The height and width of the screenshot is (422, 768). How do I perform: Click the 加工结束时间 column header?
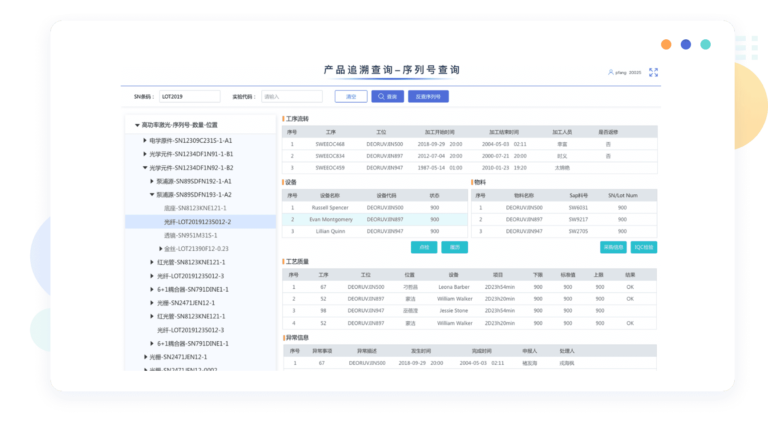pyautogui.click(x=504, y=132)
